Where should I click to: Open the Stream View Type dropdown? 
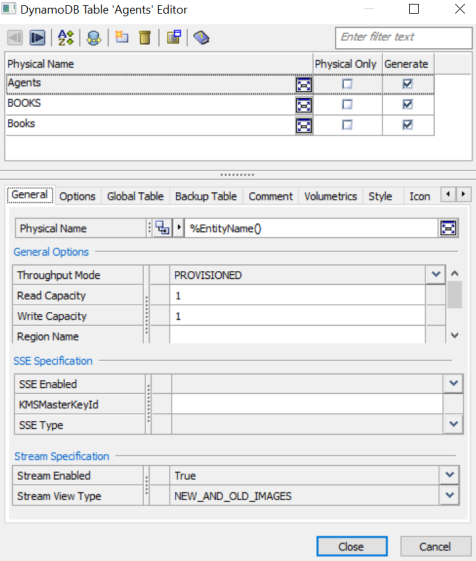(x=450, y=496)
